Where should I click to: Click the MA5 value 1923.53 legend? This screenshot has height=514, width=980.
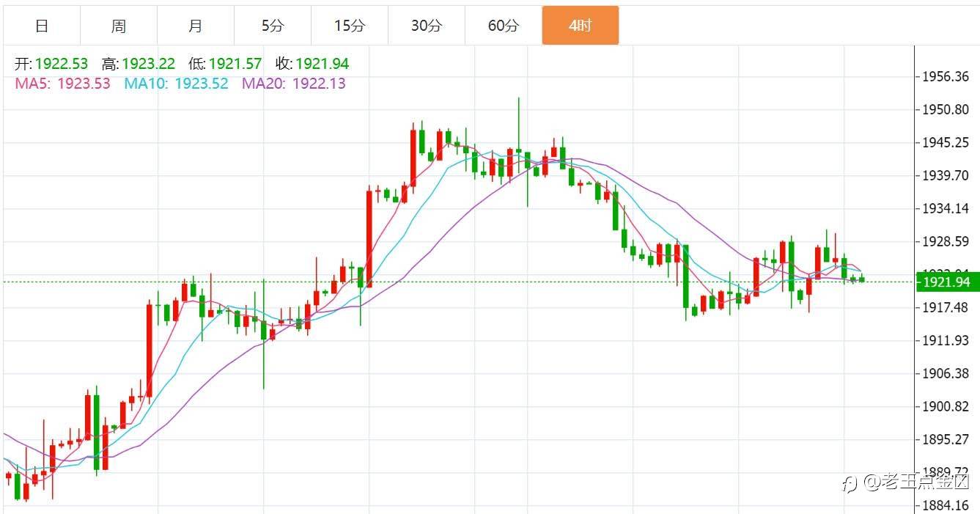62,84
